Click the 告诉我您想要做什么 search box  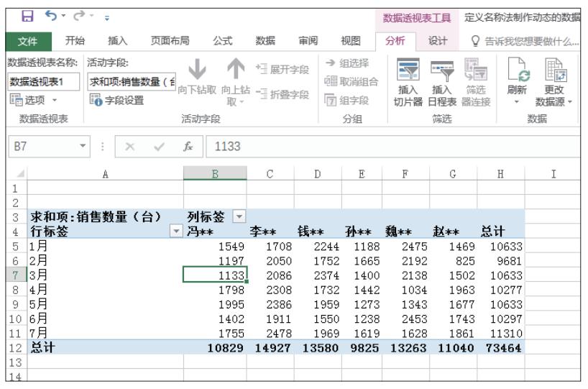click(x=524, y=41)
